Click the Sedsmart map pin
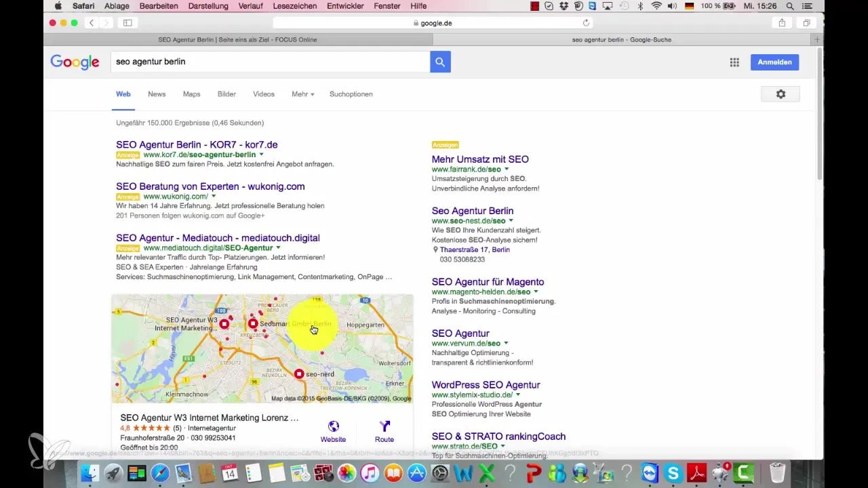This screenshot has width=868, height=488. [253, 324]
